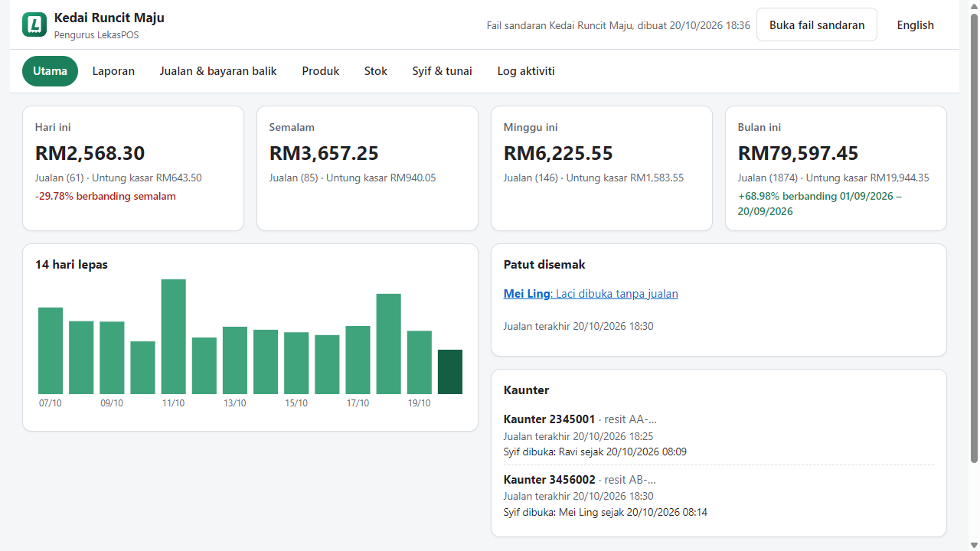Select the Kaunter 2345001 heading
Screen dimensions: 980x551
point(549,419)
